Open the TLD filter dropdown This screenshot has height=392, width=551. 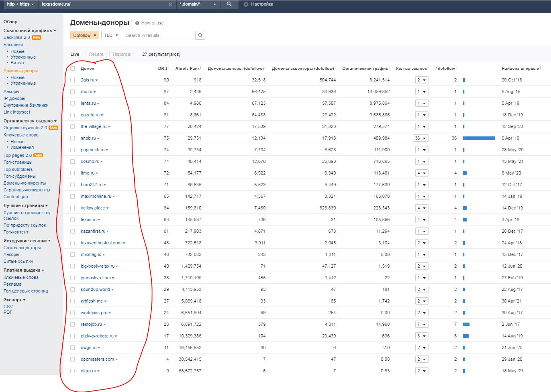pos(111,35)
